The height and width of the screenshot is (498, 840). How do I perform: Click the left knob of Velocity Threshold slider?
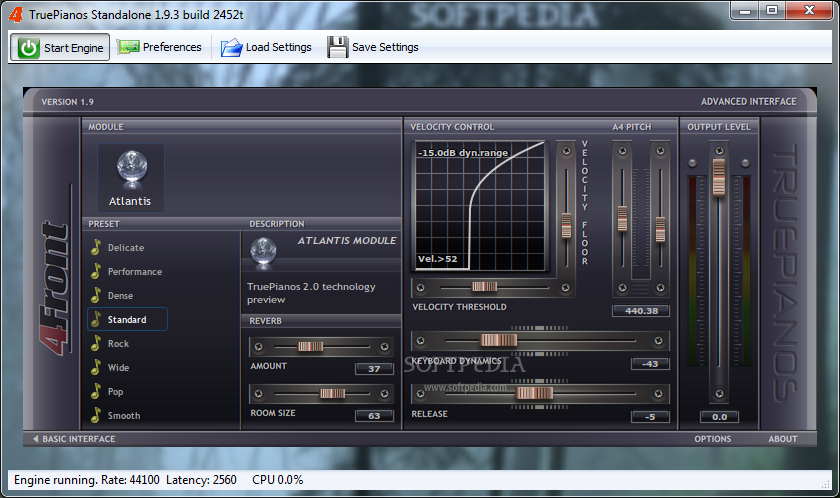coord(421,288)
